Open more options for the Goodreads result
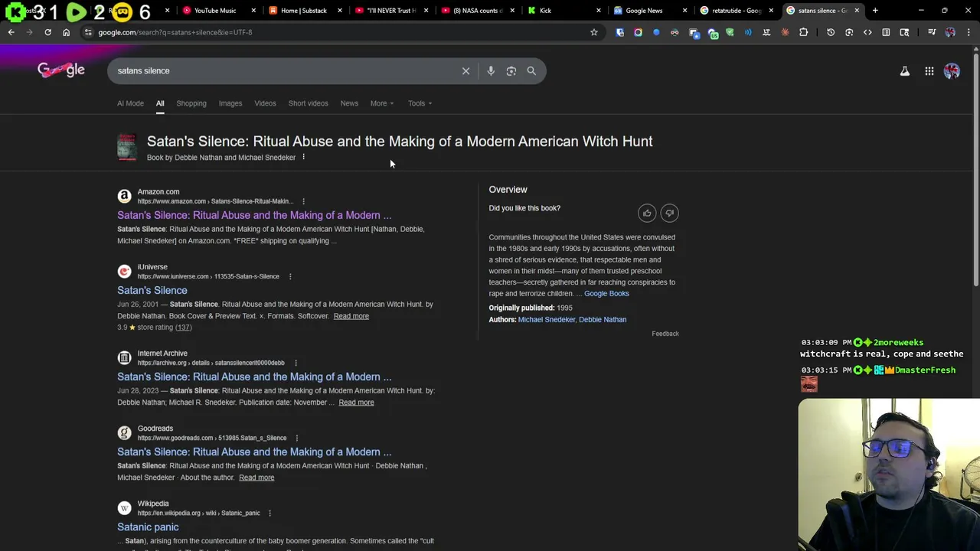Screen dimensions: 980x551 296,438
